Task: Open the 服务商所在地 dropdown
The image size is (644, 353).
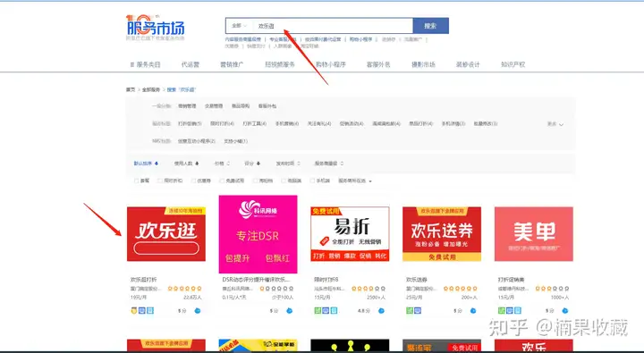Action: [355, 181]
